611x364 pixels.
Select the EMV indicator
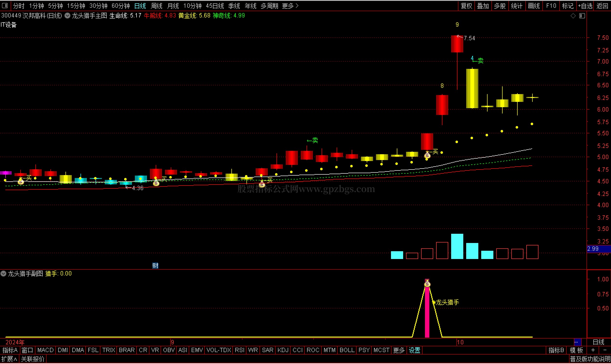pyautogui.click(x=197, y=350)
